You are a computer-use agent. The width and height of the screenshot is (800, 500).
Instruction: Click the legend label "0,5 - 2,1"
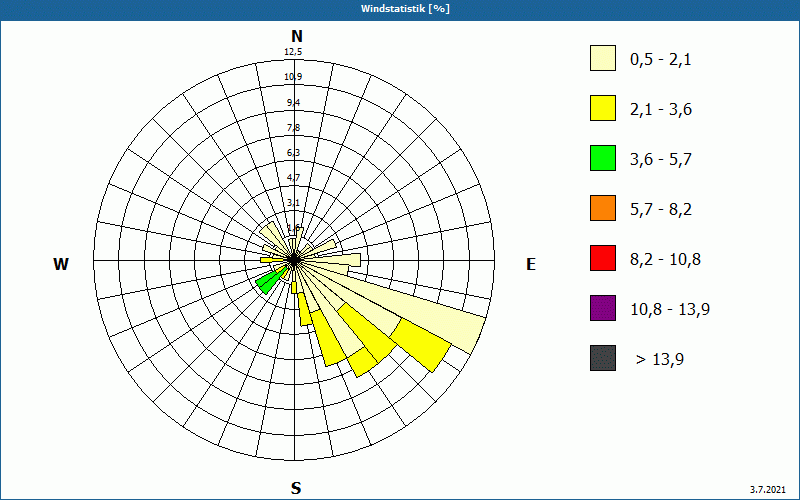[661, 60]
